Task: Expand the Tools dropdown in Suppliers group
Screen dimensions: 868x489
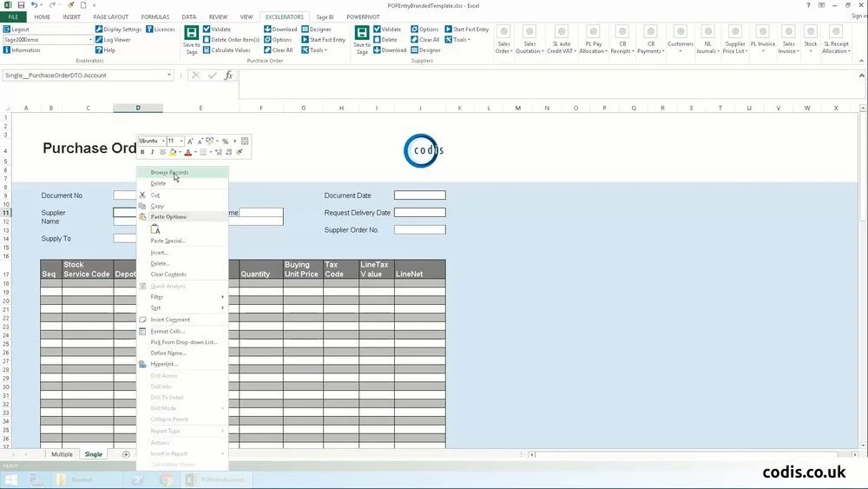Action: [x=457, y=40]
